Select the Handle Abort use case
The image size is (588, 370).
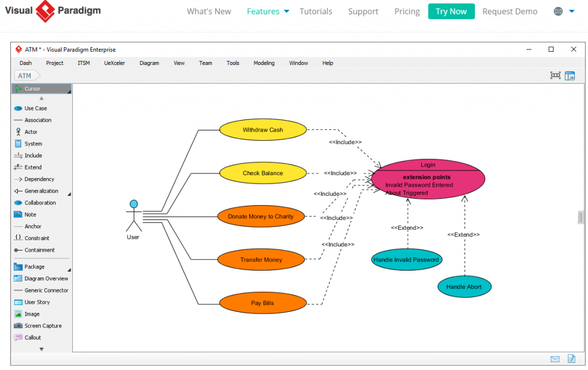coord(464,287)
